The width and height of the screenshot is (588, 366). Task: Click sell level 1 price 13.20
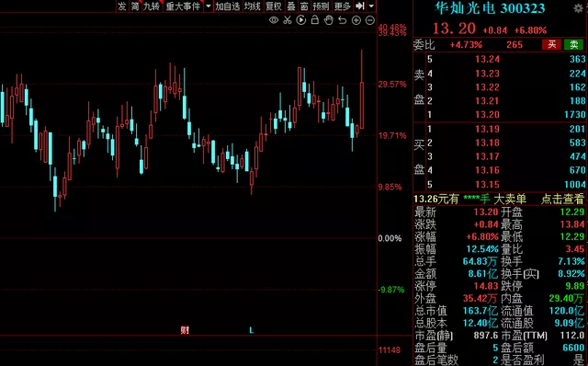point(487,115)
